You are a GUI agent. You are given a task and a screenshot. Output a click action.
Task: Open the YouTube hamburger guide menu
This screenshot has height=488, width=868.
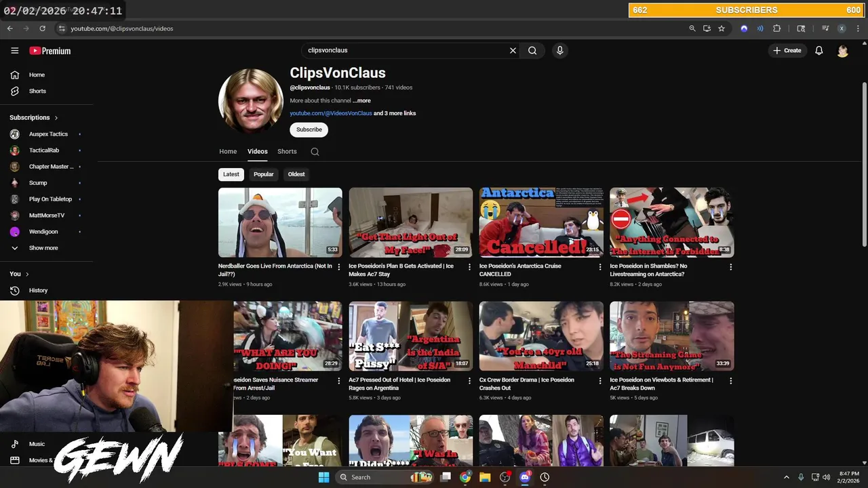pos(15,51)
